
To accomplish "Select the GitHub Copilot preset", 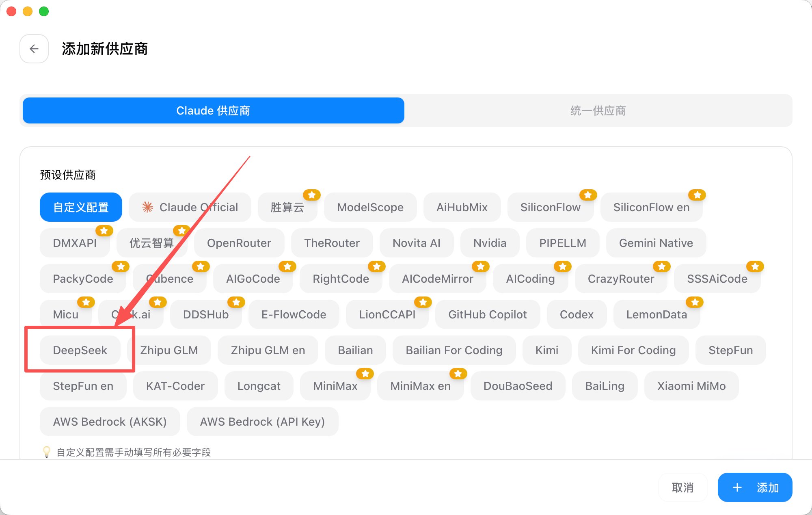I will point(488,314).
